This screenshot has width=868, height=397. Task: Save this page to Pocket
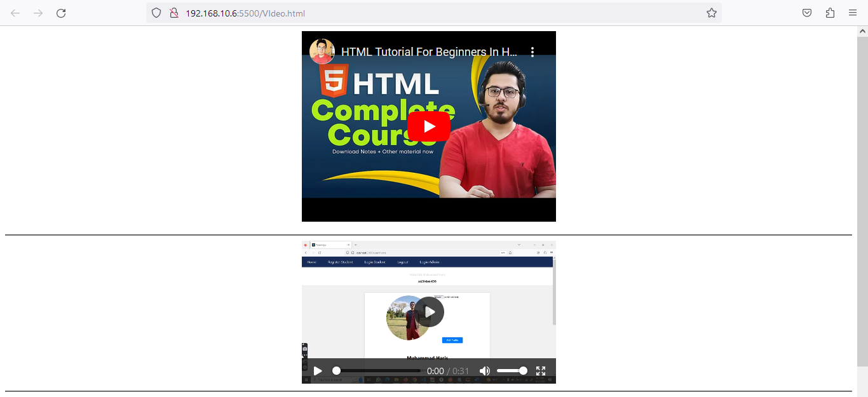click(806, 13)
